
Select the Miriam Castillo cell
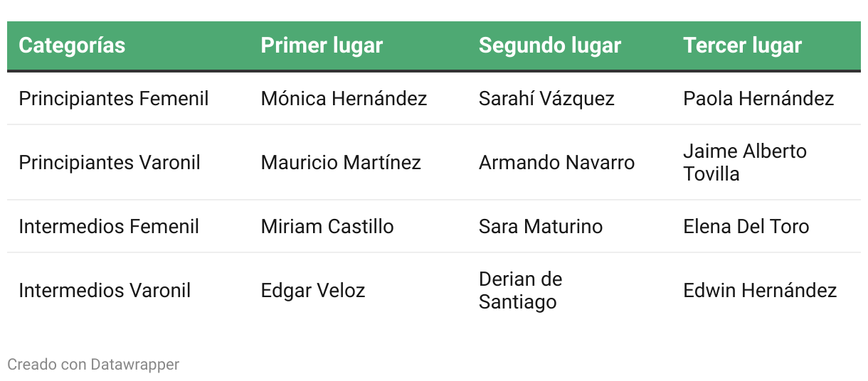327,226
